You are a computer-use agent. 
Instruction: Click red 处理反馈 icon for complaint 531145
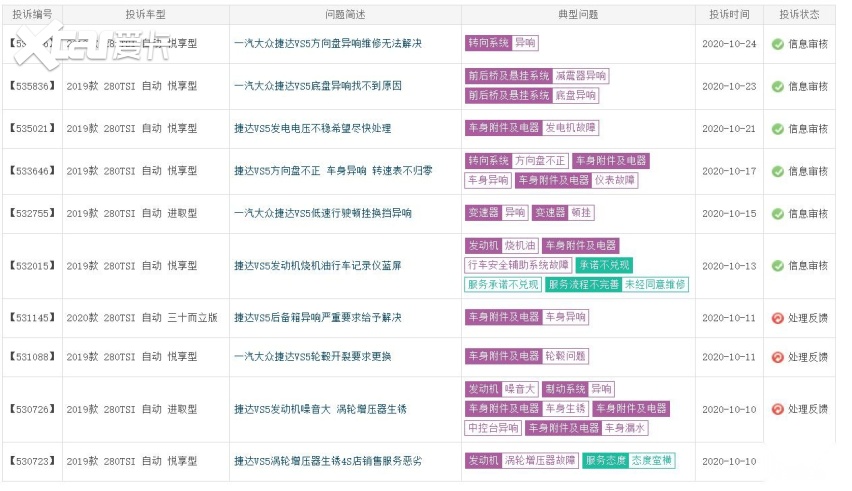point(777,318)
